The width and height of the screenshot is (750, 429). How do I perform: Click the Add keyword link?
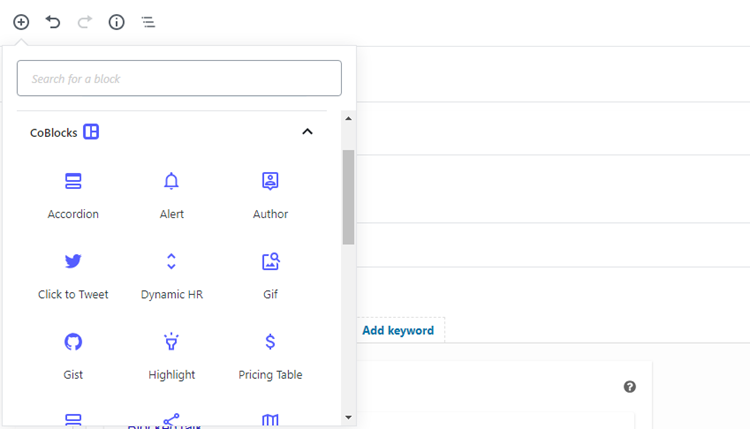click(398, 330)
